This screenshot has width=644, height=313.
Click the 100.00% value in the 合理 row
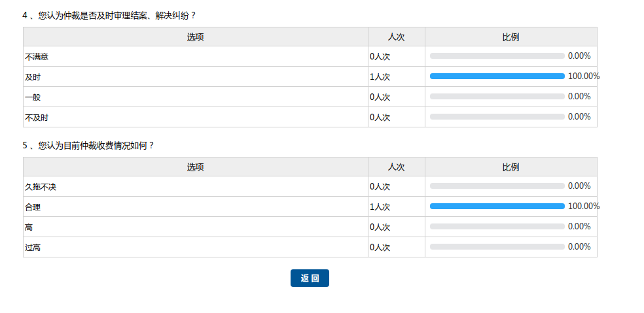(x=583, y=206)
